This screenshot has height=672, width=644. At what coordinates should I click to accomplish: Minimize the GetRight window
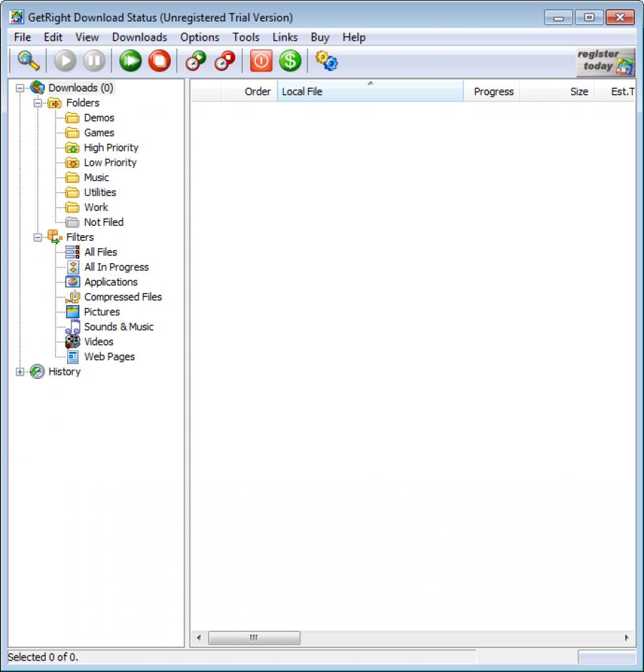point(558,18)
